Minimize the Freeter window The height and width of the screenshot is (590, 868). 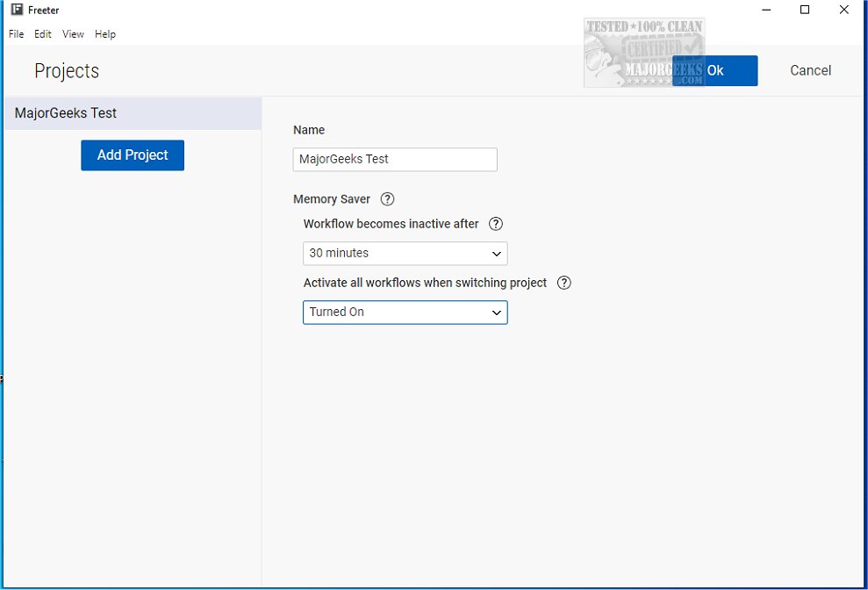(766, 10)
